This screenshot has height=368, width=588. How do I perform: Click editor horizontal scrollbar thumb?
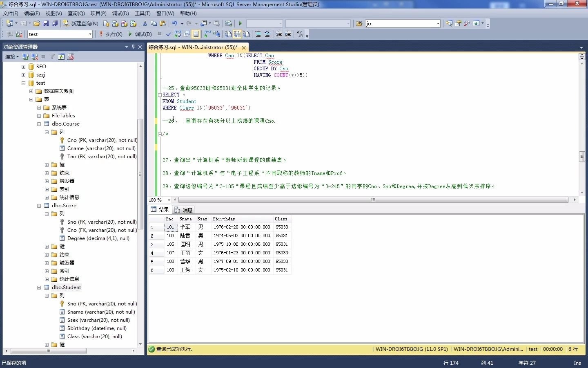click(372, 200)
